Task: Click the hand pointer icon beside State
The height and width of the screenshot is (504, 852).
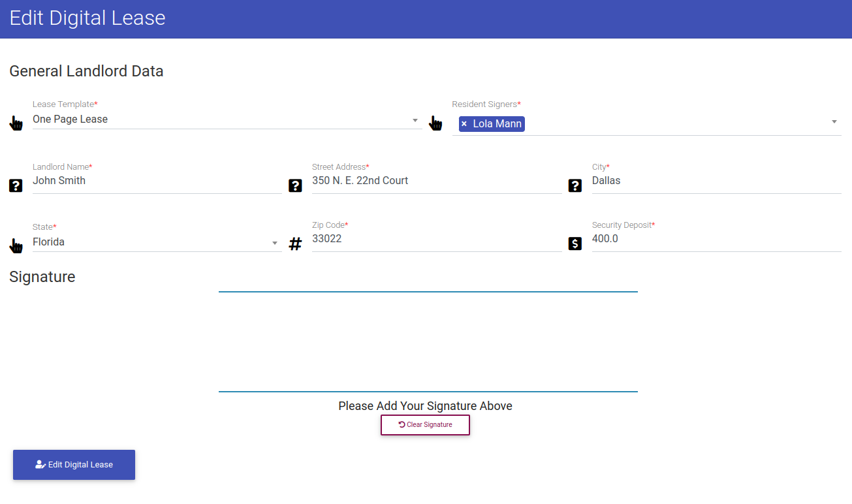Action: (x=16, y=245)
